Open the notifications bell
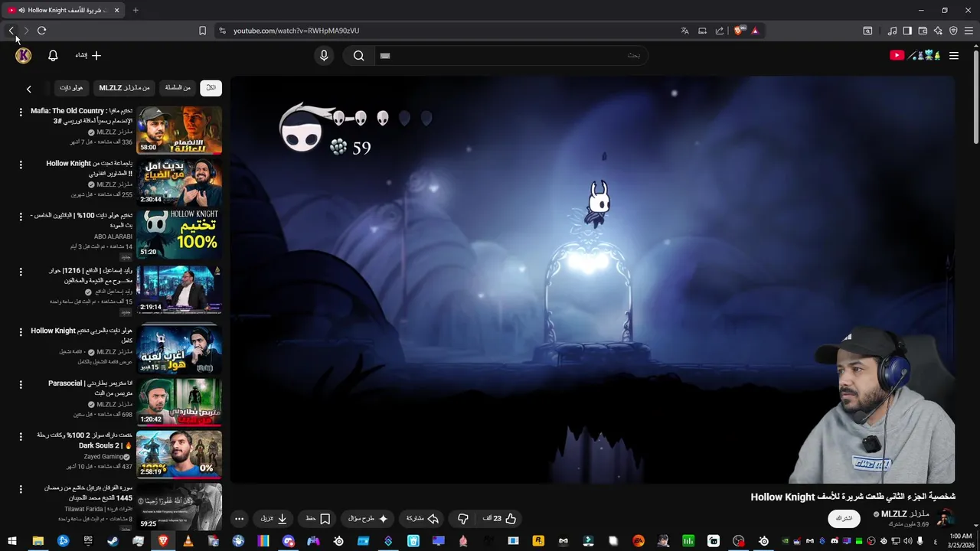Image resolution: width=980 pixels, height=551 pixels. tap(53, 55)
